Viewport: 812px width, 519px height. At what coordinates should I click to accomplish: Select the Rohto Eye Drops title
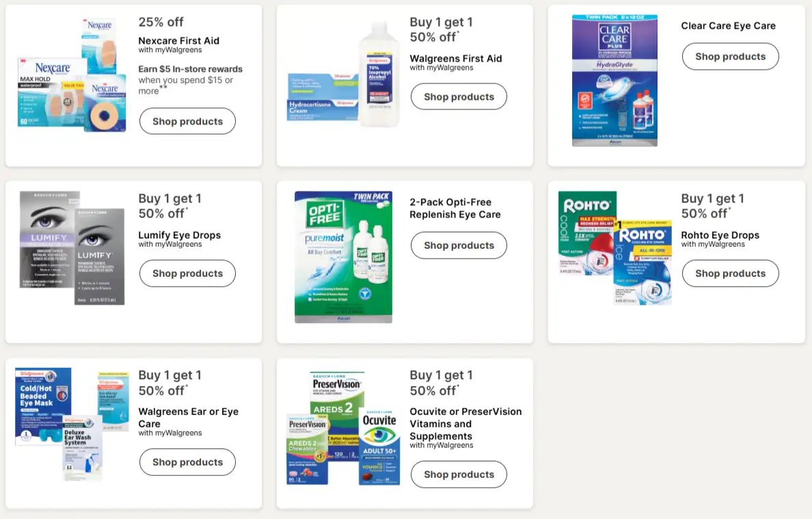[x=720, y=235]
